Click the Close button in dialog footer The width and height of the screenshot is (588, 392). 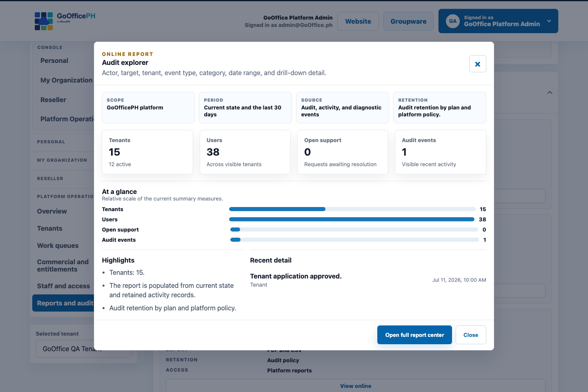(x=471, y=335)
